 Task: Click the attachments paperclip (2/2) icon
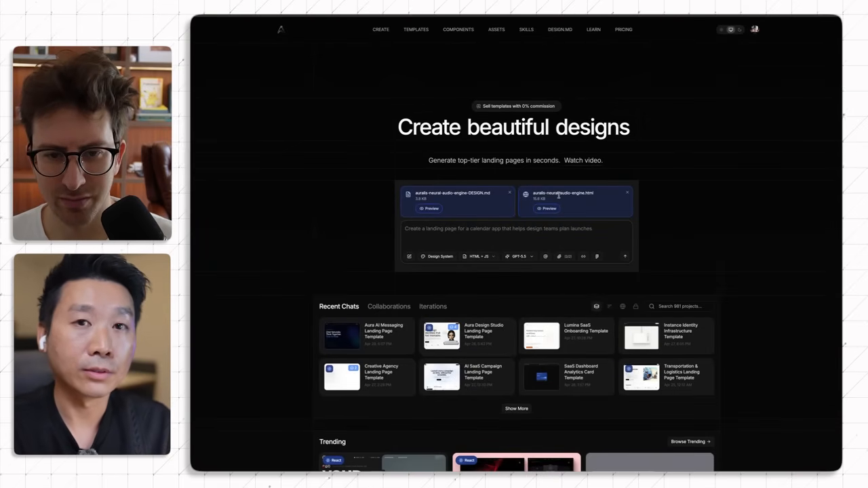tap(564, 256)
